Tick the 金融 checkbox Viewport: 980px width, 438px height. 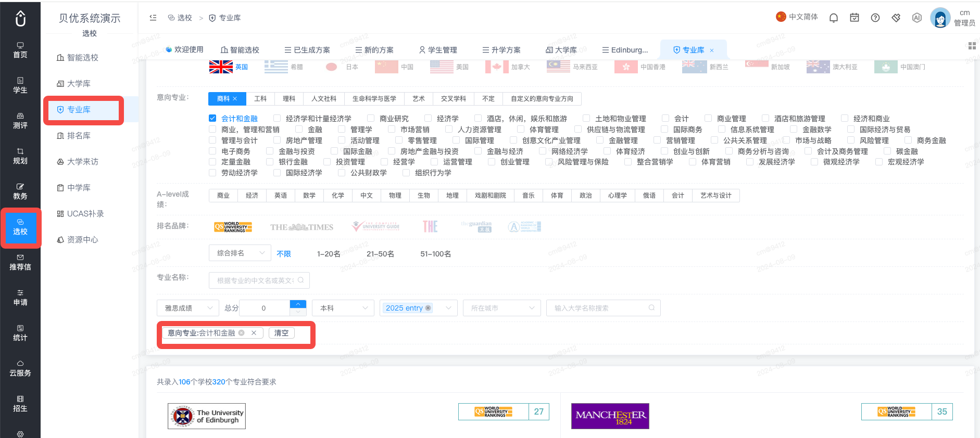(x=299, y=129)
